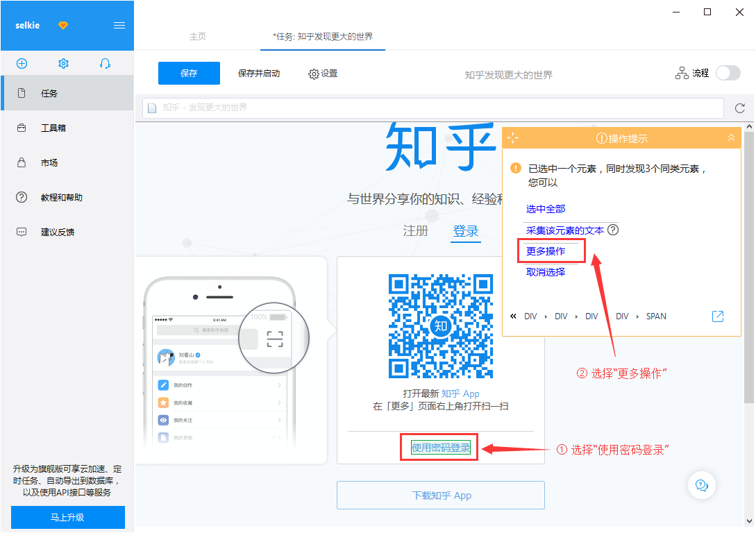The width and height of the screenshot is (756, 533).
Task: Click the move handle of 操作提示 panel
Action: [x=512, y=138]
